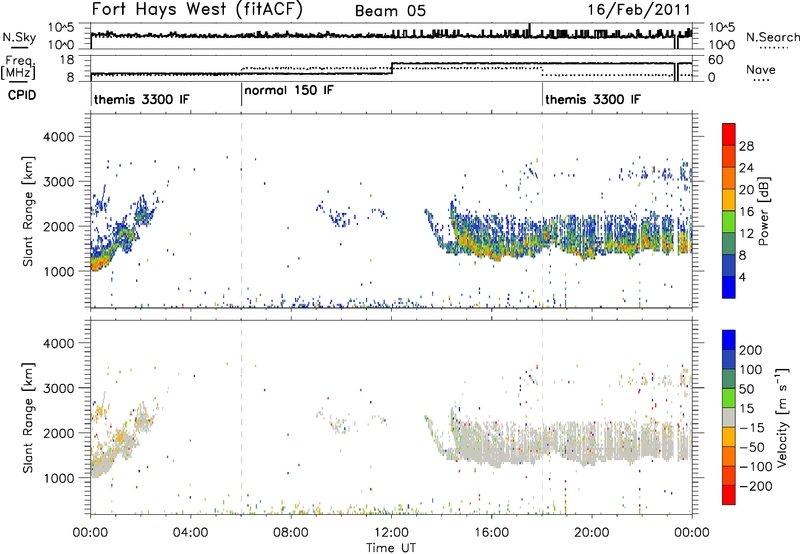
Task: Click '-15' on the Velocity colorbar
Action: pos(752,428)
